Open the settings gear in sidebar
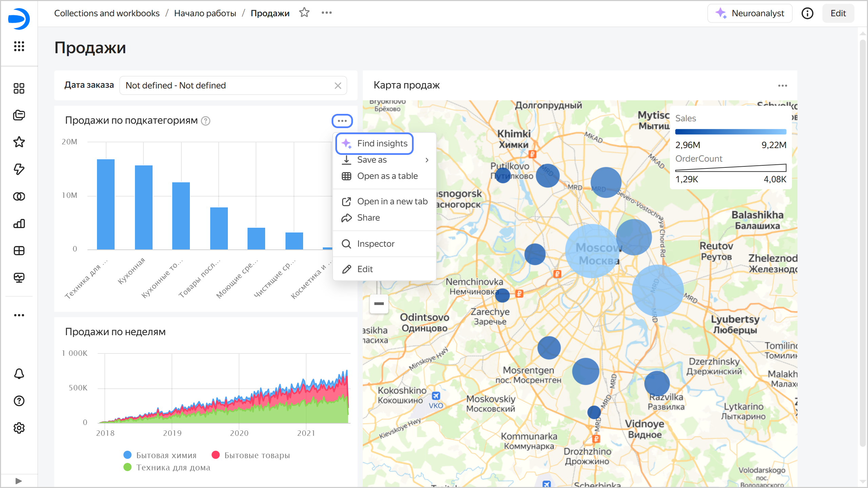The width and height of the screenshot is (868, 488). tap(19, 428)
